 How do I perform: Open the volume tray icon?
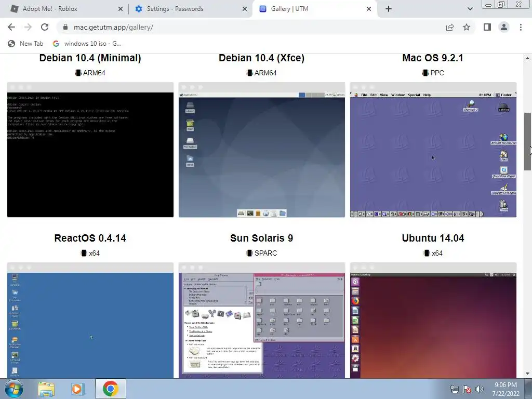(x=480, y=389)
